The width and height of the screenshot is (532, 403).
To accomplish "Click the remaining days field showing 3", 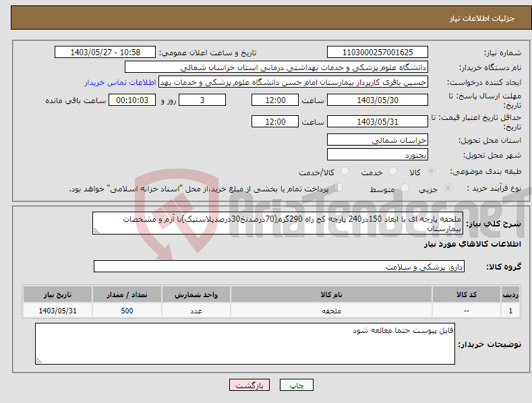I will pyautogui.click(x=202, y=100).
